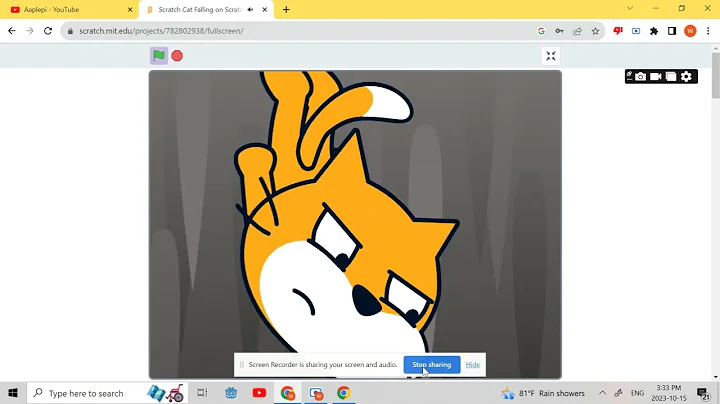
Task: Go forward to the next page
Action: point(30,31)
